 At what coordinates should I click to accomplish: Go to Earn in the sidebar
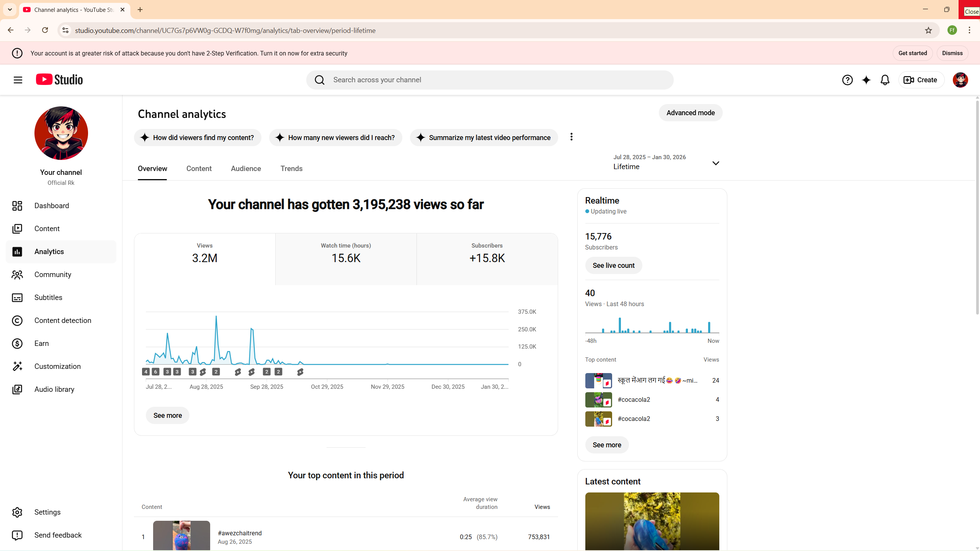(x=41, y=343)
